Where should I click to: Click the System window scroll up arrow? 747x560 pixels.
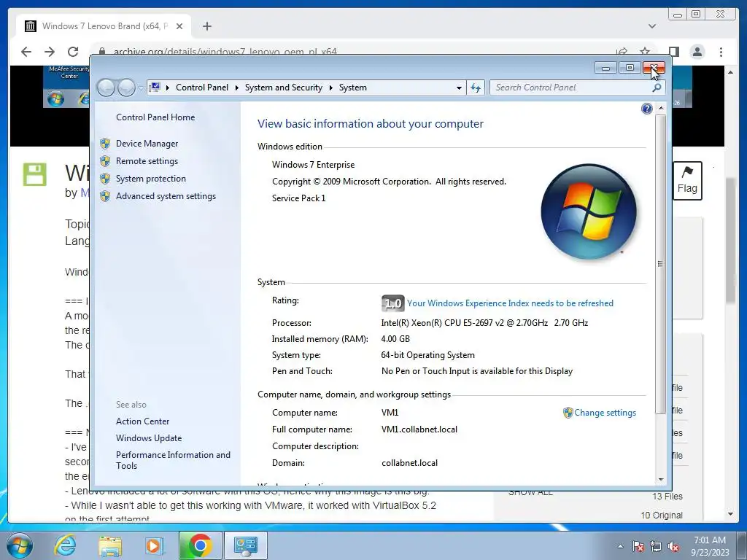(660, 109)
